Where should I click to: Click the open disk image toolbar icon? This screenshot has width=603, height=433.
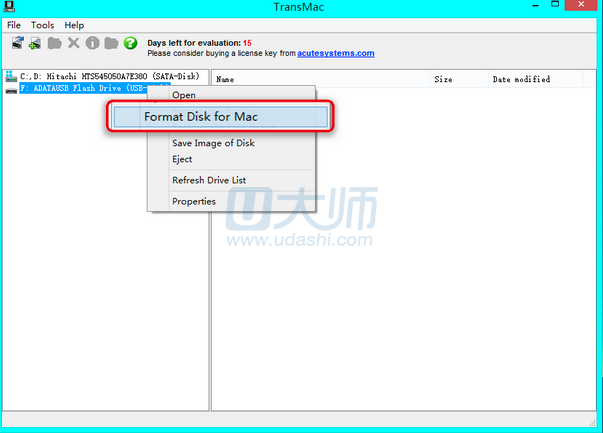tap(18, 44)
